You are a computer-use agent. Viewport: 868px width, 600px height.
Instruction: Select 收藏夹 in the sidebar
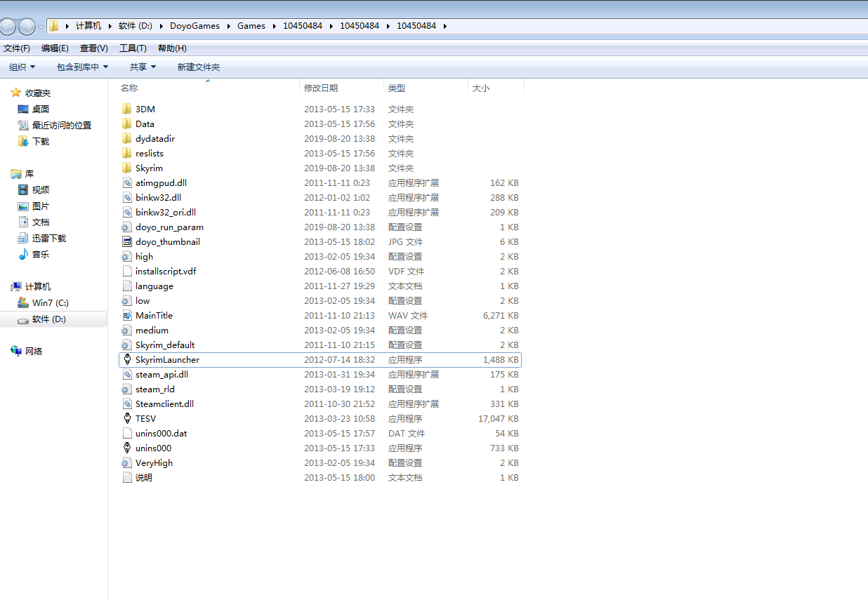[x=38, y=93]
